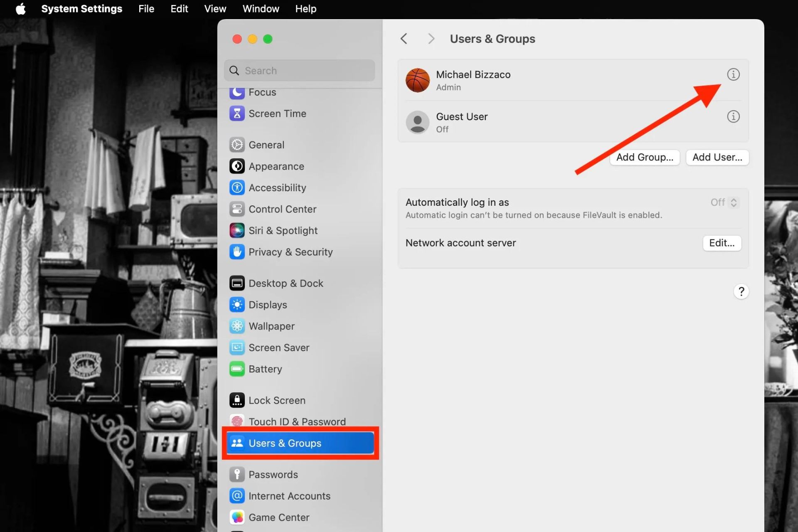
Task: Open the Apple menu
Action: pos(20,9)
